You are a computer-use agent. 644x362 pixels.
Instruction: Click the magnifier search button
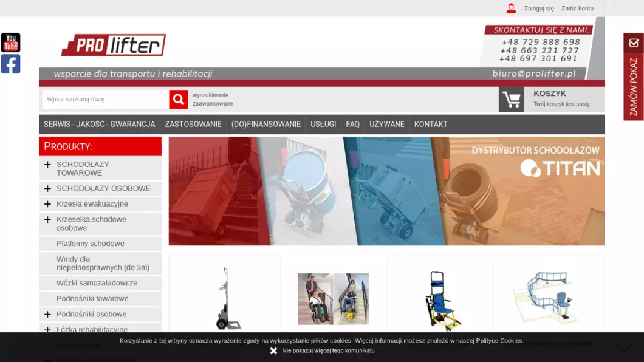coord(178,100)
